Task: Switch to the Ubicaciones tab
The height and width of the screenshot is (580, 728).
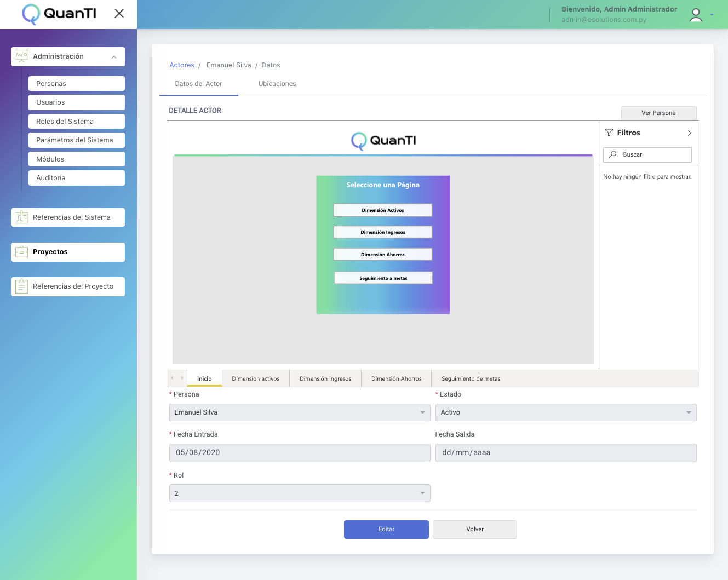Action: 277,84
